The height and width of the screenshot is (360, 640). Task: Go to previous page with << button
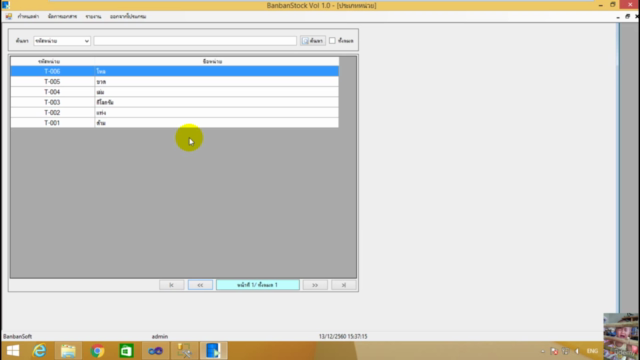click(x=200, y=285)
